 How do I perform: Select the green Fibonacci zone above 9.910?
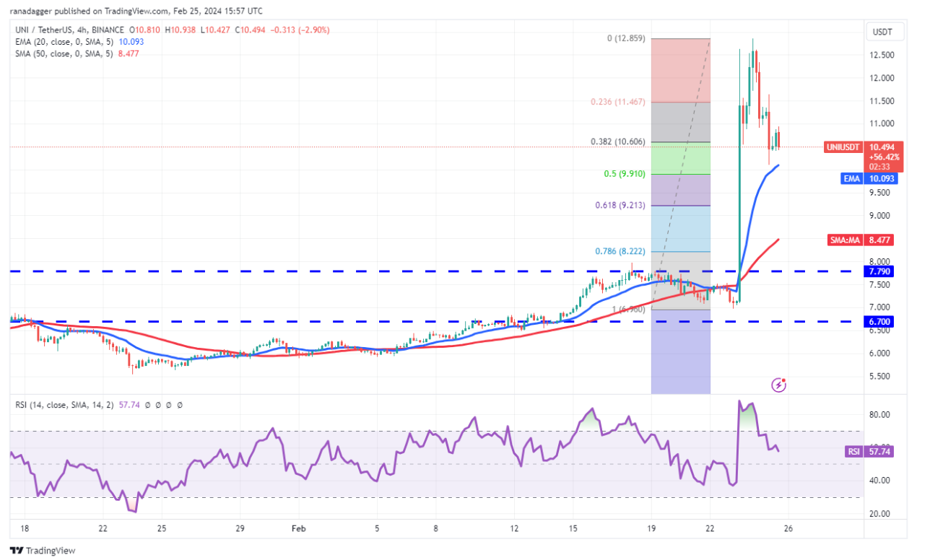click(x=681, y=158)
